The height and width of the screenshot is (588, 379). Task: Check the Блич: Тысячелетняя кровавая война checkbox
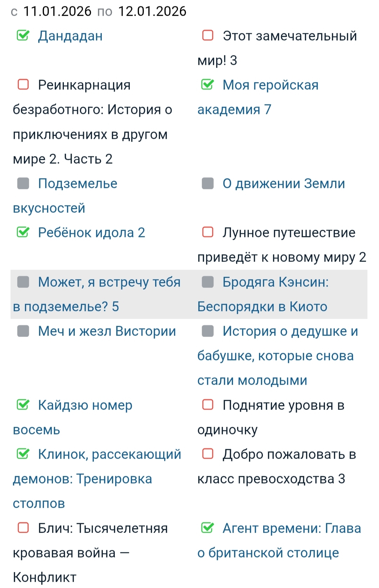pyautogui.click(x=23, y=528)
